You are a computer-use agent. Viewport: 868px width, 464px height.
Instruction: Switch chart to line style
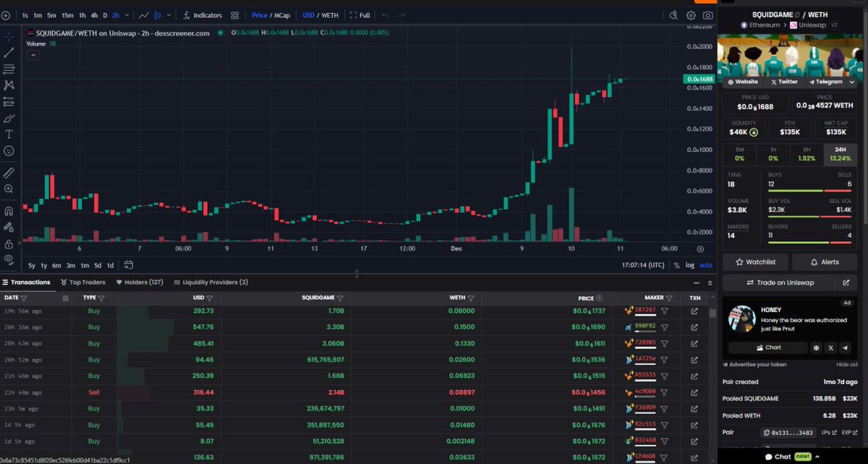[144, 15]
